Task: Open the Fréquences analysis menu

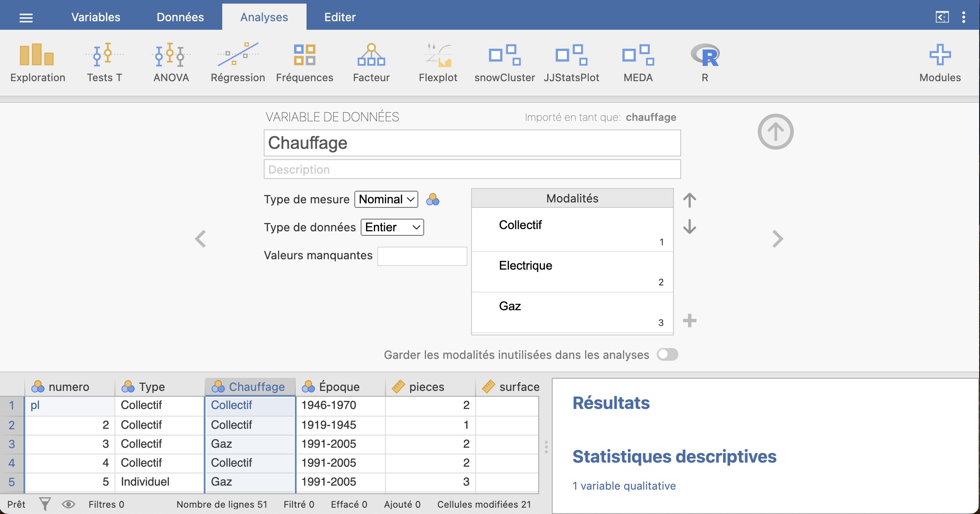Action: (x=304, y=62)
